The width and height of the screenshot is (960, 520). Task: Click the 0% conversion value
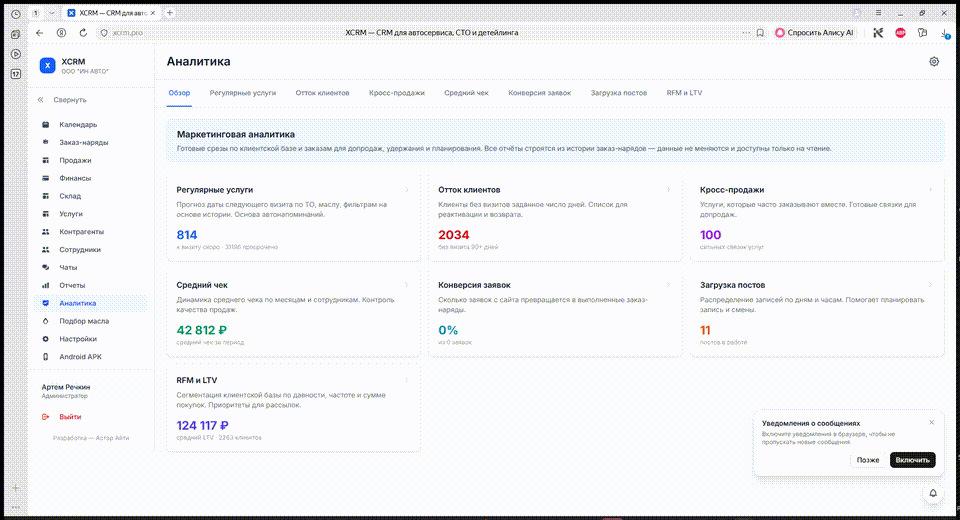448,330
